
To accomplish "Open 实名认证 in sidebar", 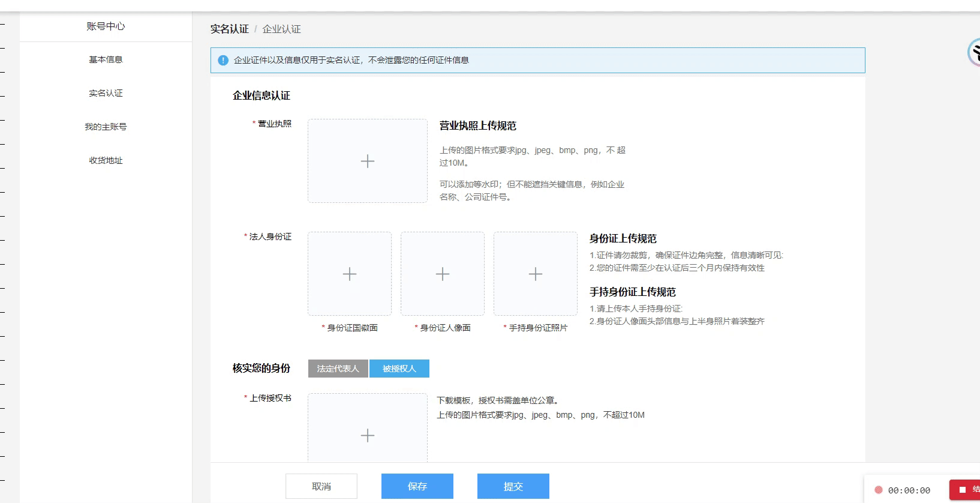I will pyautogui.click(x=106, y=93).
